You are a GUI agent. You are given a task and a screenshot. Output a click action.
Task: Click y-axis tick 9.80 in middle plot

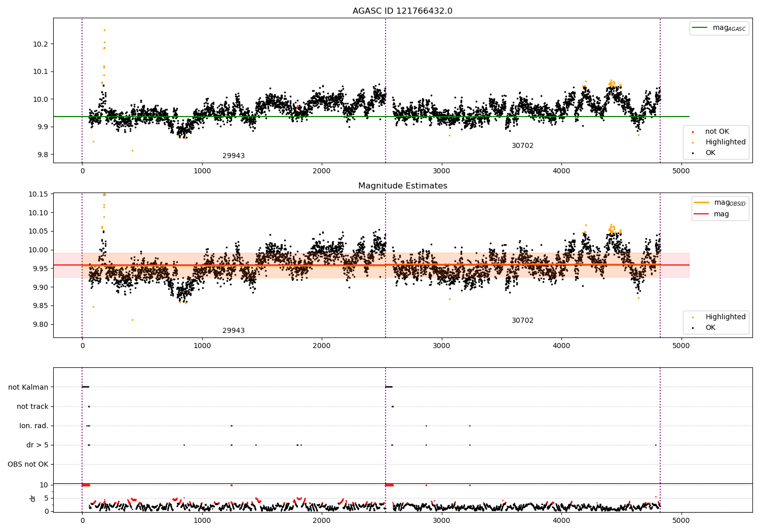tap(40, 324)
